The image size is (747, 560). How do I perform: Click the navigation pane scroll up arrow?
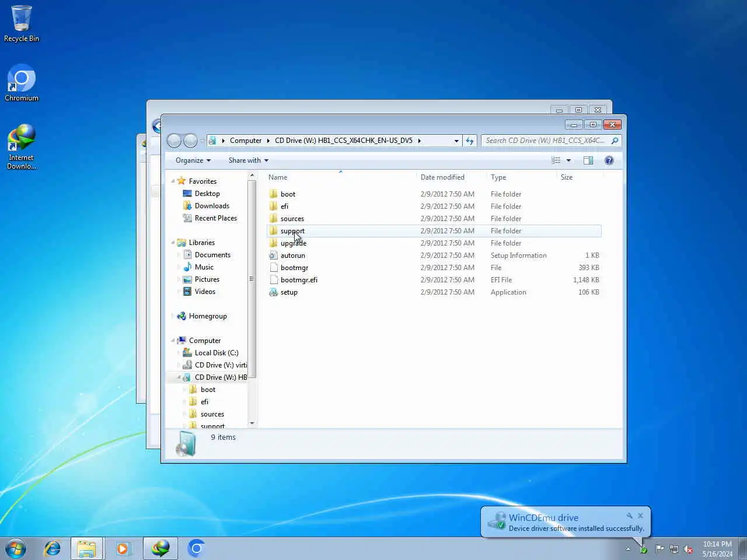coord(252,175)
